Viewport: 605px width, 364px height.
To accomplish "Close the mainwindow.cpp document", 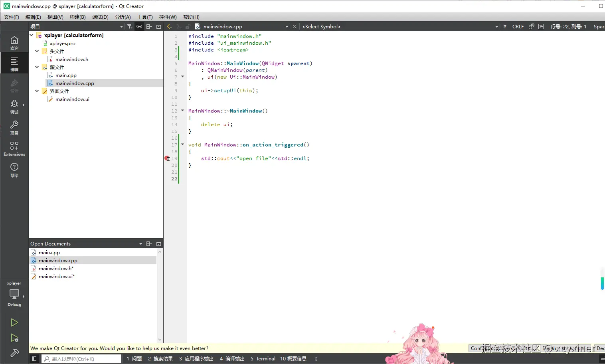I will tap(295, 26).
